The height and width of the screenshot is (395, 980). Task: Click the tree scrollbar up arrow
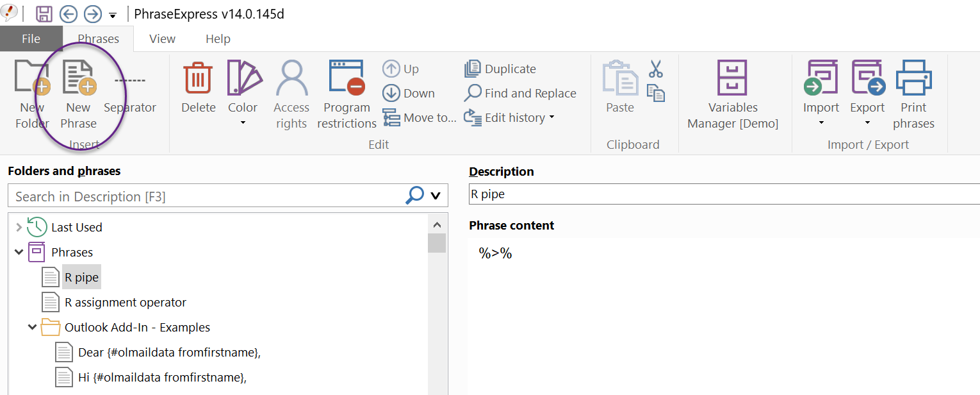[437, 225]
